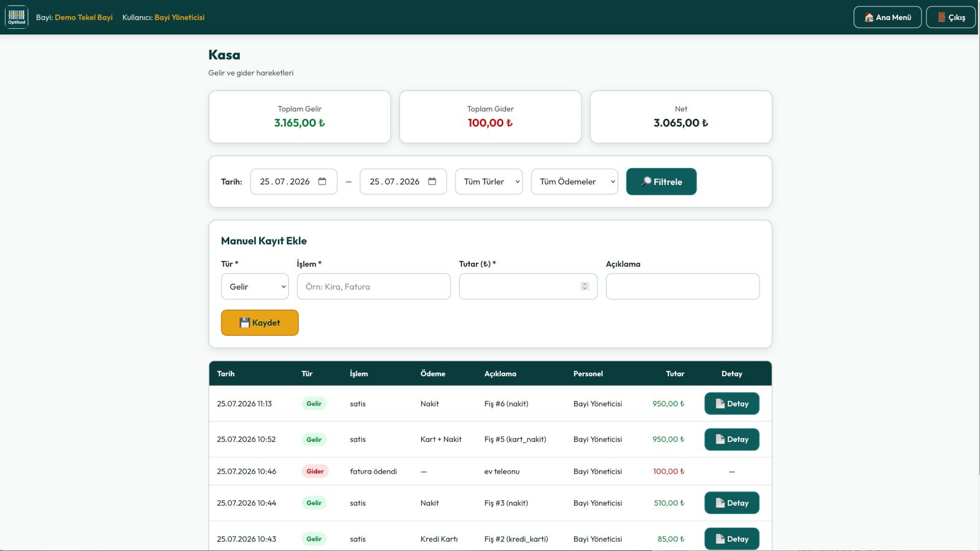Viewport: 980px width, 551px height.
Task: Open Detay for Fiş #2 (kredi_karti)
Action: [x=731, y=539]
